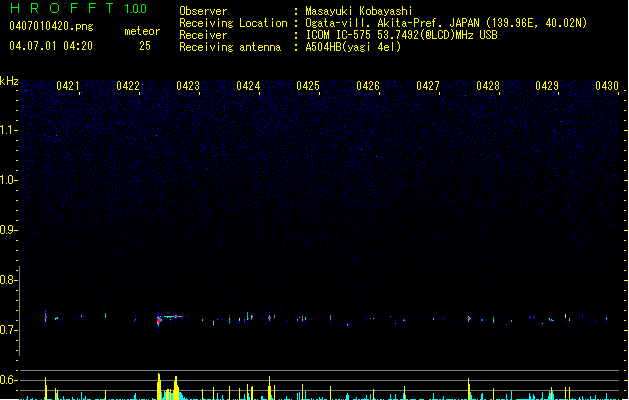This screenshot has width=629, height=400.
Task: Click the bright red meteor echo before 0423
Action: pos(159,320)
